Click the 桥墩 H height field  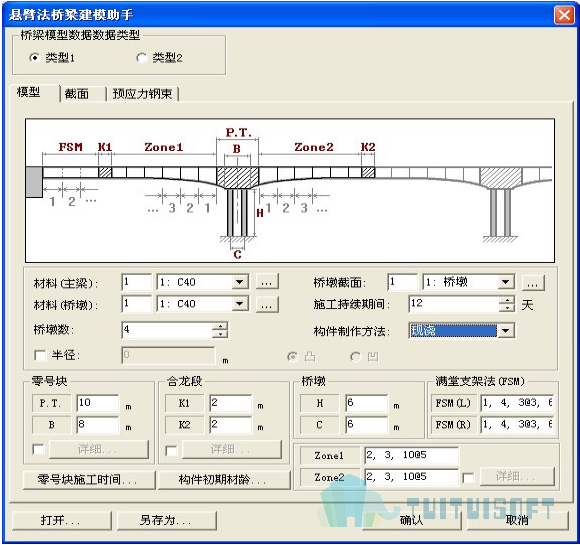point(367,403)
